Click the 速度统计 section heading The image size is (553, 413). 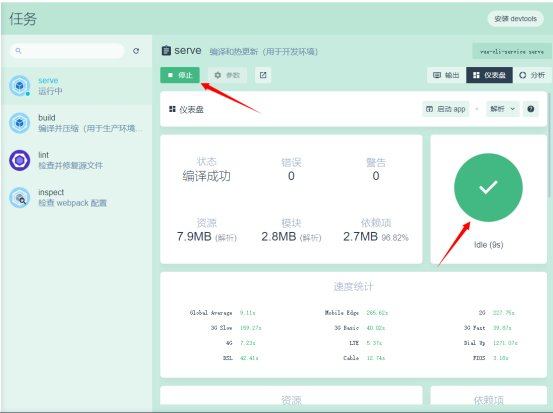(x=353, y=287)
